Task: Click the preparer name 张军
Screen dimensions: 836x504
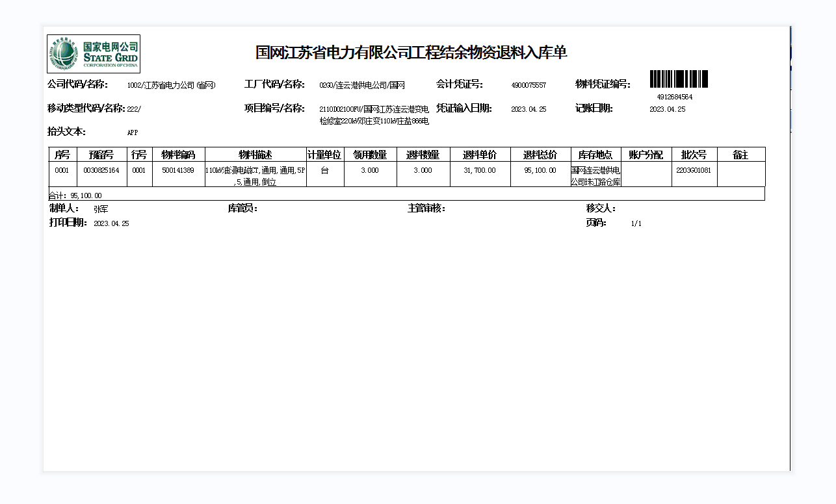Action: (x=101, y=209)
